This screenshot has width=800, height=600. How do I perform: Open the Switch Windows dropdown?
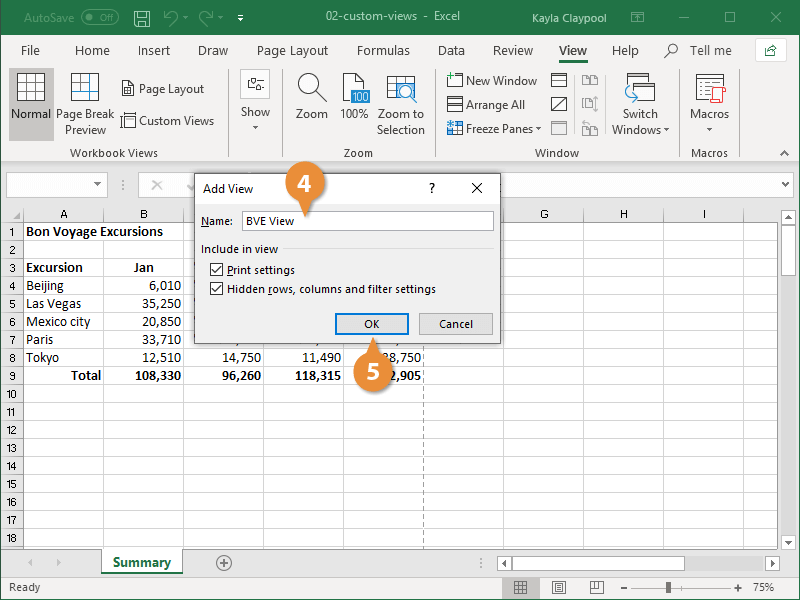click(640, 105)
